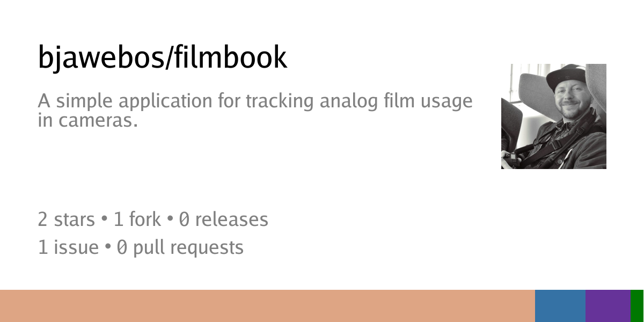Click the bullet separator after '2 stars'
Image resolution: width=644 pixels, height=322 pixels.
104,220
